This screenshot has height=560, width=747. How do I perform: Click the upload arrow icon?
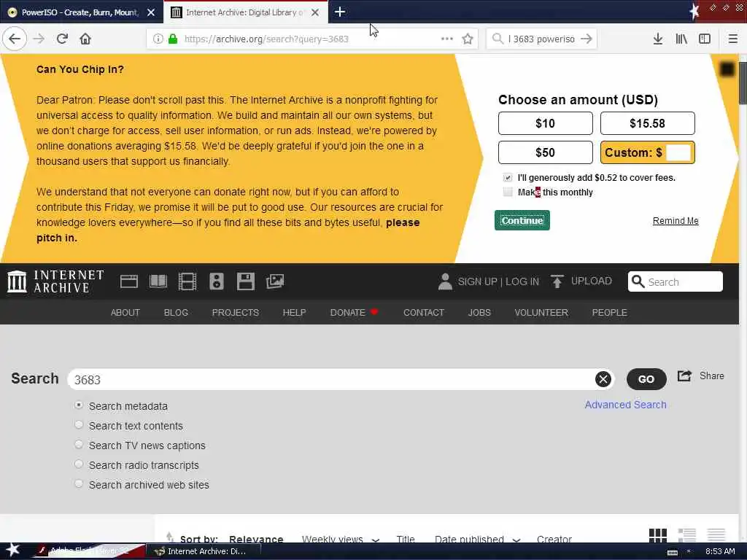557,281
